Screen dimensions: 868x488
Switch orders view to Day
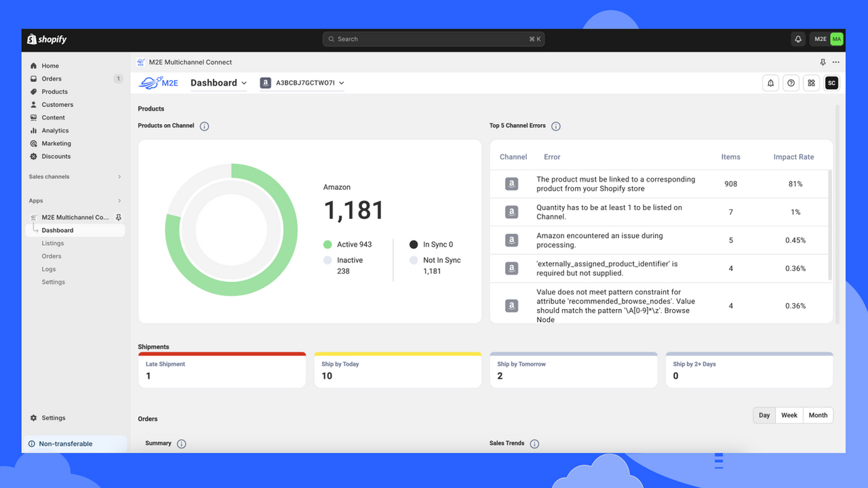coord(764,415)
